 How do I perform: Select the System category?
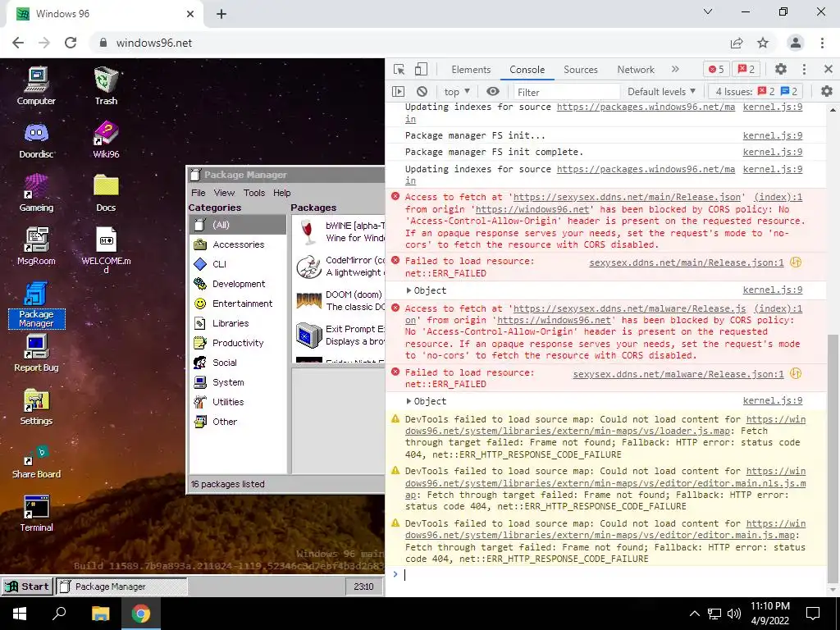[238, 382]
